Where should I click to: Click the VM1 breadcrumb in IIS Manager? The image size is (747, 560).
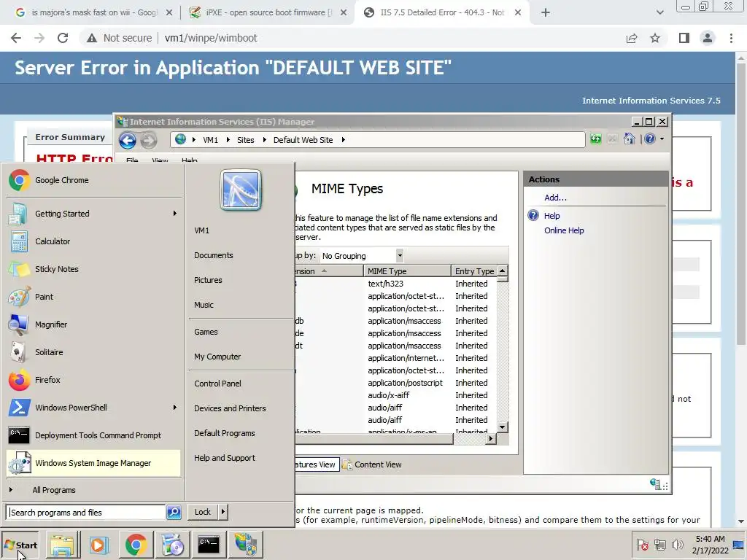pyautogui.click(x=211, y=140)
